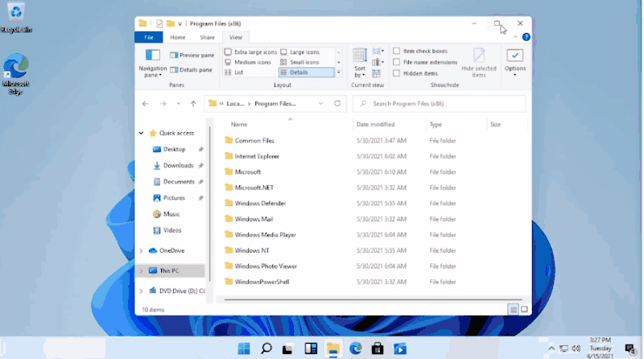Open the recent locations dropdown
Image resolution: width=644 pixels, height=359 pixels.
178,104
